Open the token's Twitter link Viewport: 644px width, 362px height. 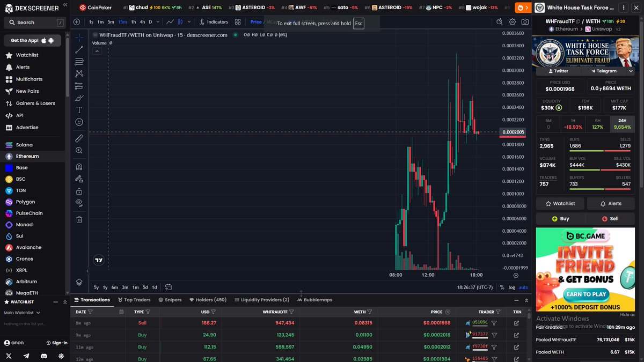558,71
